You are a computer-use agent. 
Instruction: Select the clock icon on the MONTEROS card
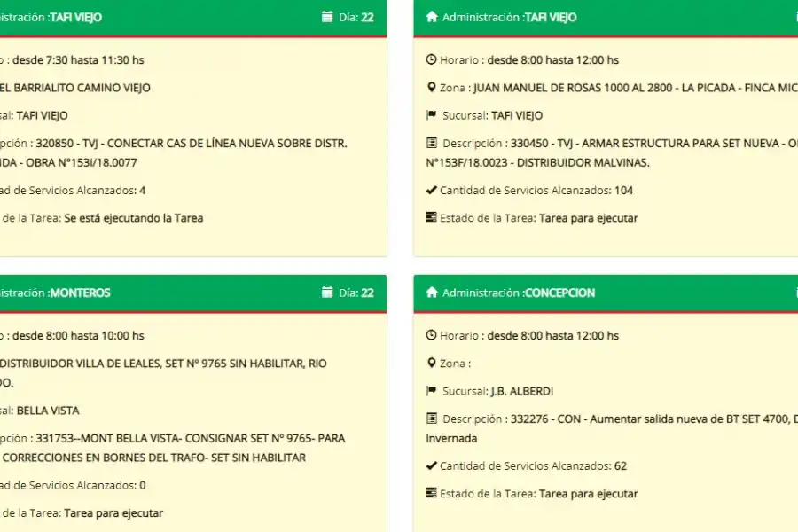pyautogui.click(x=3, y=335)
